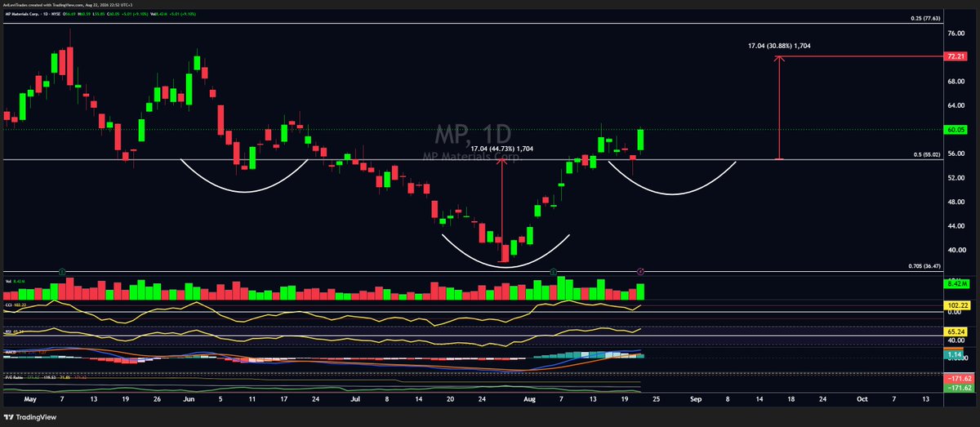Click the 64.00 price axis tick
980x427 pixels.
(x=955, y=105)
